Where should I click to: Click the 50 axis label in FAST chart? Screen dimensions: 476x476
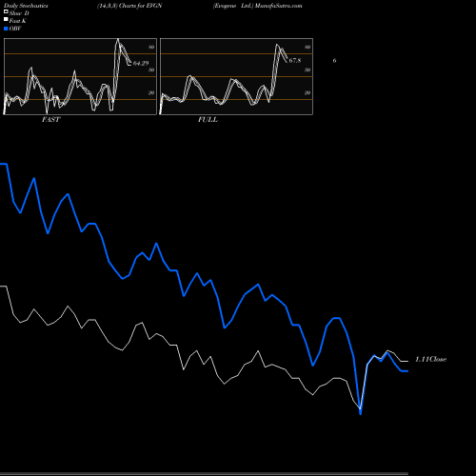151,69
